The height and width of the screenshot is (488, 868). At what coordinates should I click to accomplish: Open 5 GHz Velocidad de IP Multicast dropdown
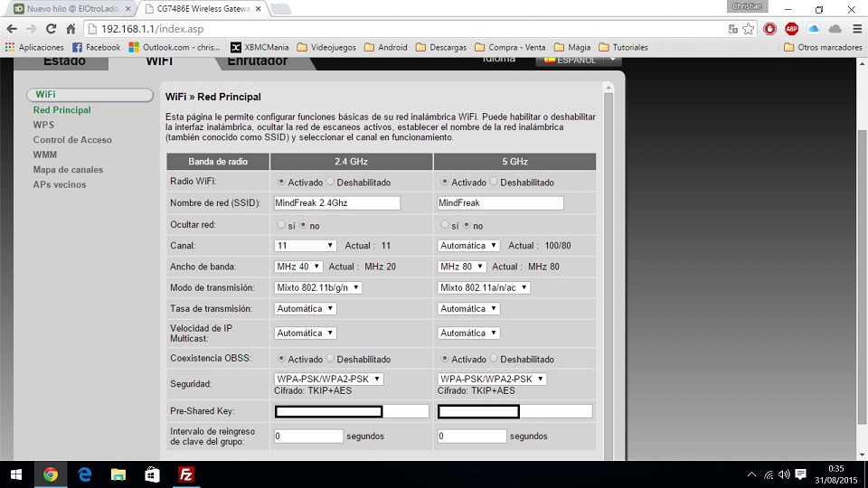(x=468, y=333)
